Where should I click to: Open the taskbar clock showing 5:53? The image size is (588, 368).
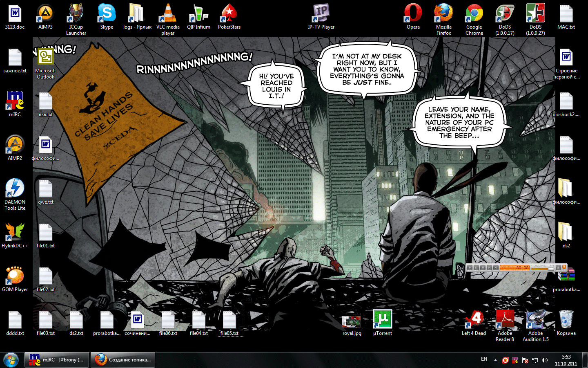[566, 360]
